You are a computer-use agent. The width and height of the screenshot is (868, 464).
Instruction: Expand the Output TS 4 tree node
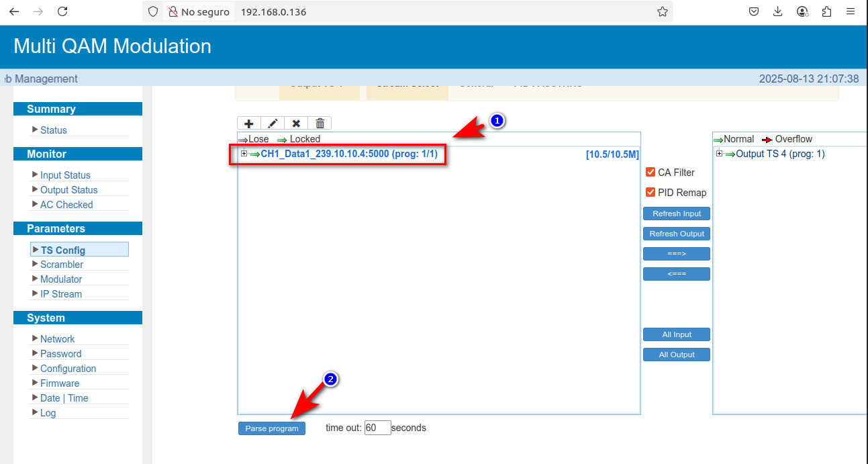tap(720, 154)
